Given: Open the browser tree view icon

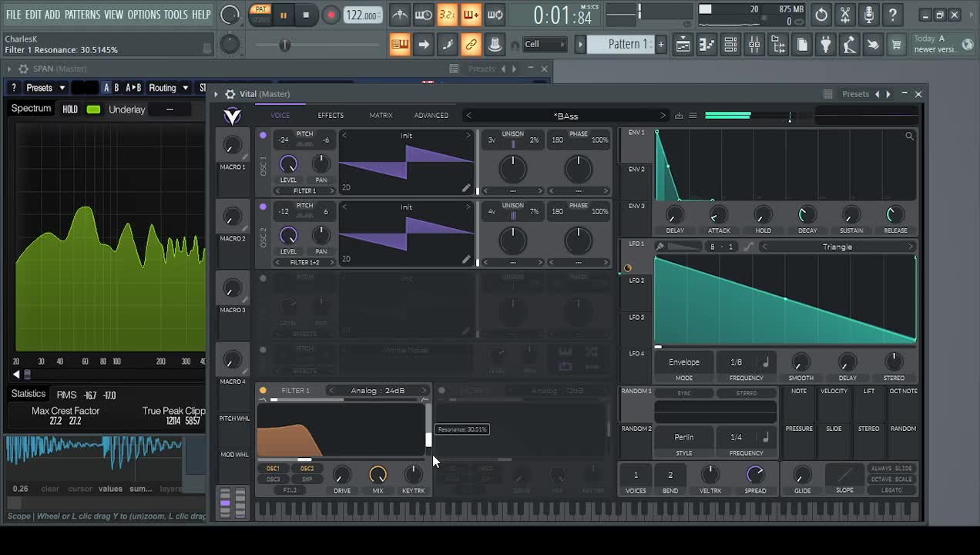Looking at the screenshot, I should (778, 45).
